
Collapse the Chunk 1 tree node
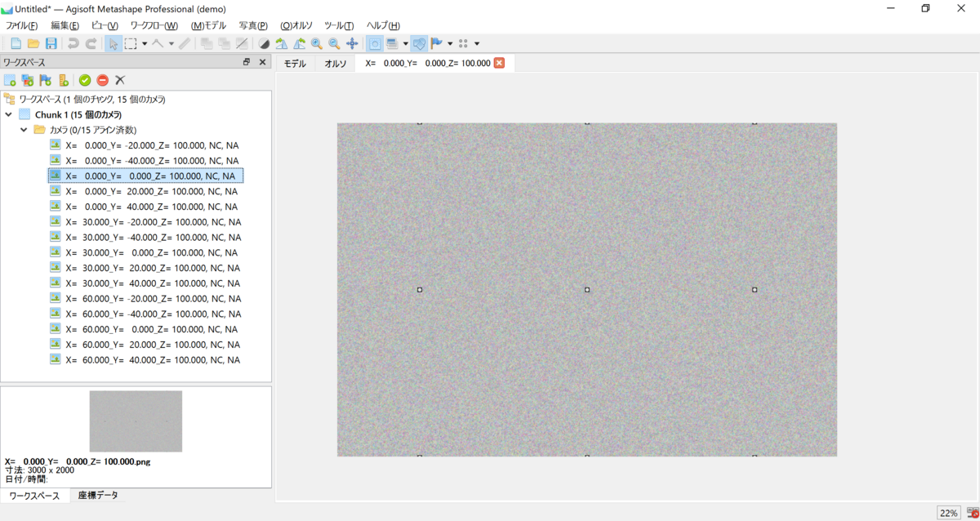8,114
